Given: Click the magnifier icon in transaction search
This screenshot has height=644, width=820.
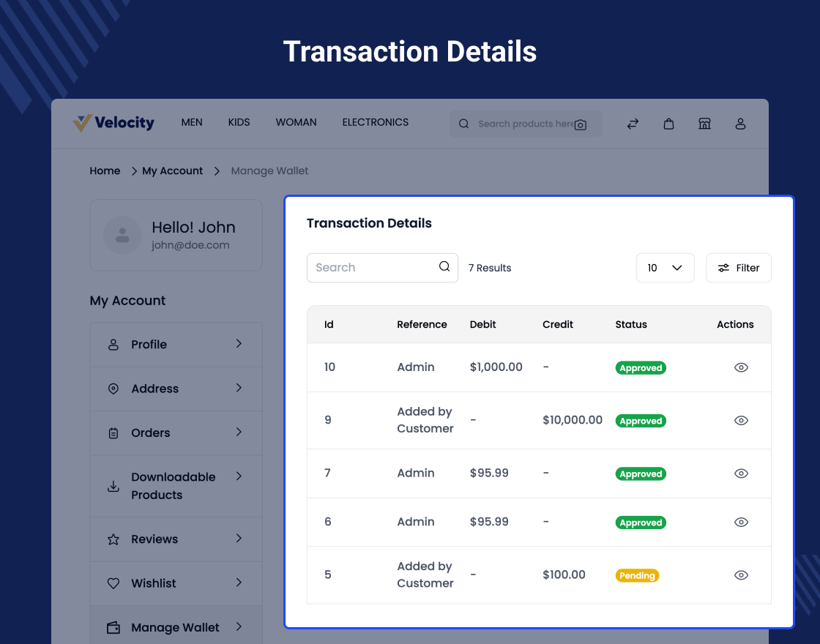Looking at the screenshot, I should point(444,266).
